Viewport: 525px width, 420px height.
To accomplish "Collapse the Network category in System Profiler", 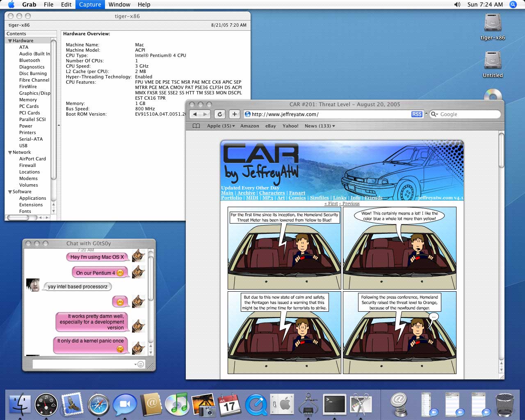I will pyautogui.click(x=10, y=153).
